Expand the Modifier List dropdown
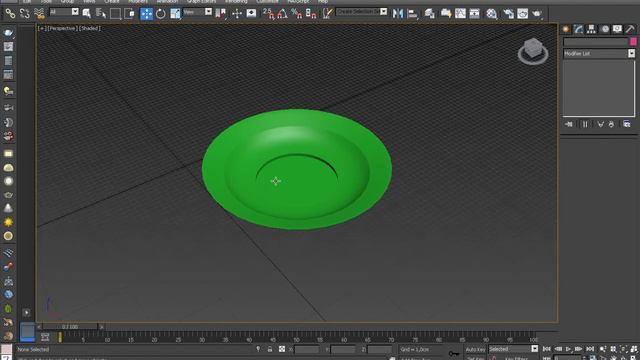 tap(631, 53)
